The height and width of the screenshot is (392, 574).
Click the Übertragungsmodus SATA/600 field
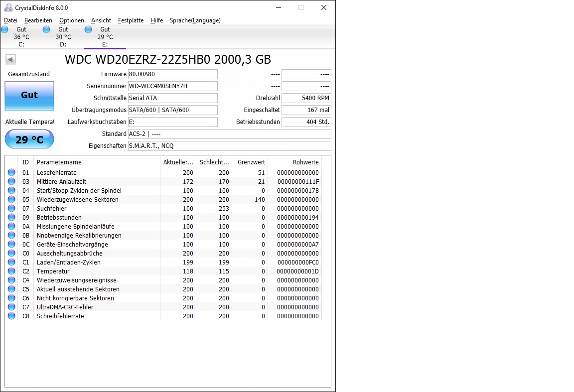pyautogui.click(x=173, y=110)
